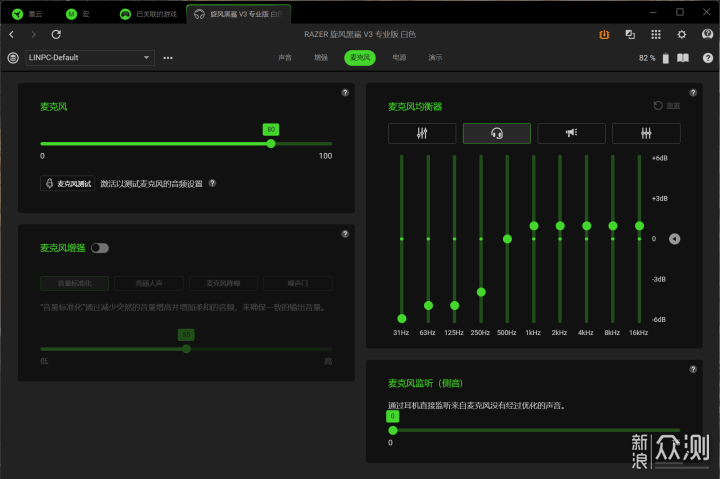Select the default sliders EQ preset
Image resolution: width=720 pixels, height=479 pixels.
pos(422,134)
